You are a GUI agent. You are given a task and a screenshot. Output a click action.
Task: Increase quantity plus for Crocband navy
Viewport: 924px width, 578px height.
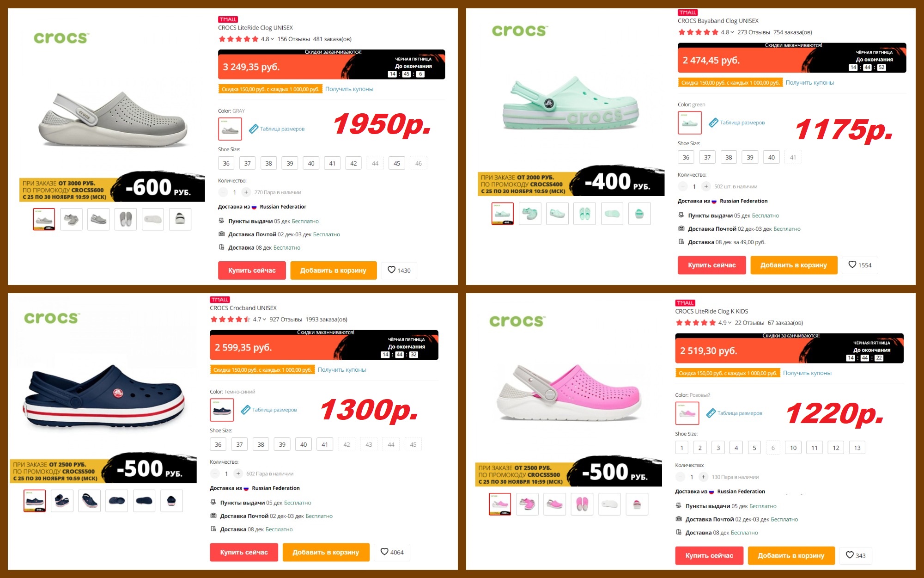point(238,473)
